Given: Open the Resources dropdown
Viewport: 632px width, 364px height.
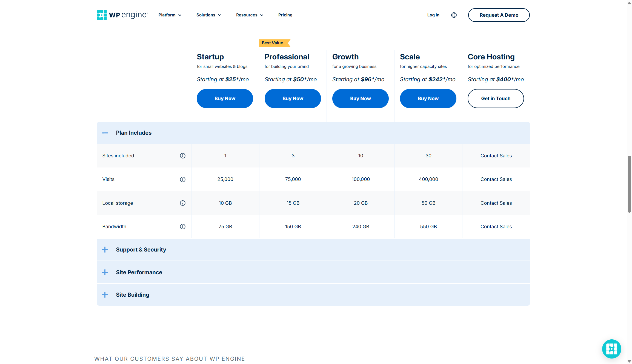Looking at the screenshot, I should click(249, 15).
